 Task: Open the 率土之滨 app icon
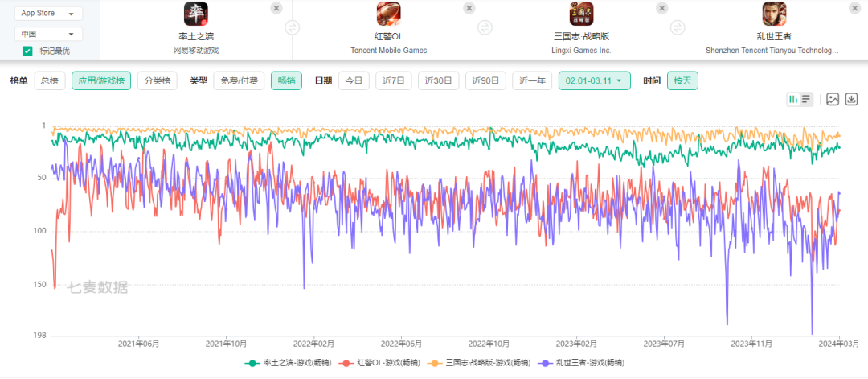click(196, 14)
